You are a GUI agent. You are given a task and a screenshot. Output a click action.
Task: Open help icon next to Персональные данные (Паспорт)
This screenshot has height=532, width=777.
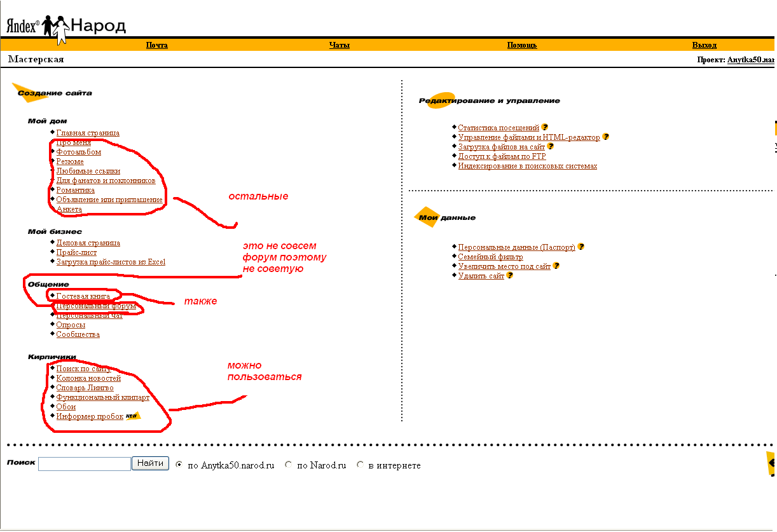click(x=581, y=247)
